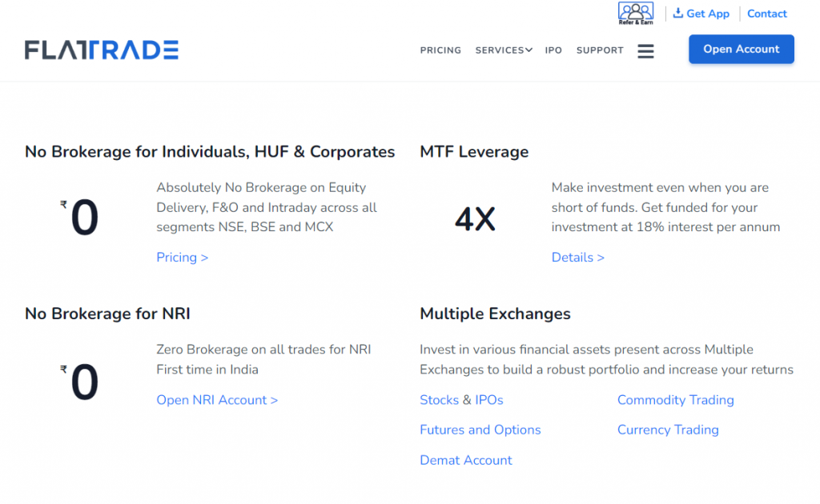Image resolution: width=820 pixels, height=504 pixels.
Task: Expand the Services dropdown
Action: [x=504, y=50]
